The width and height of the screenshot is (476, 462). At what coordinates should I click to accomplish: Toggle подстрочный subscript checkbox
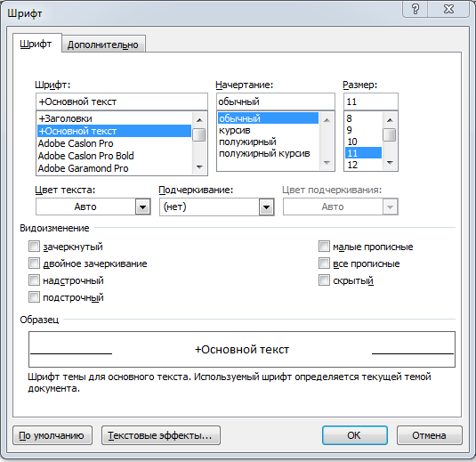(x=34, y=297)
